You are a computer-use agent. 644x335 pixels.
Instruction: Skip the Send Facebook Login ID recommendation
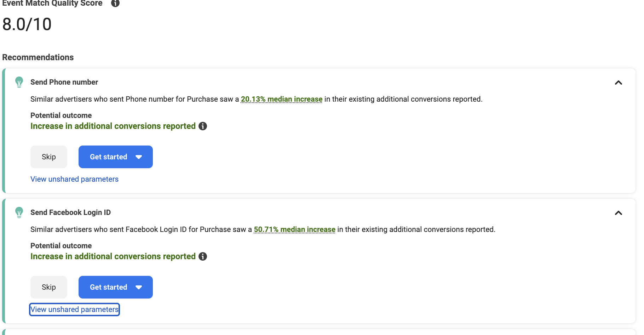[x=49, y=287]
